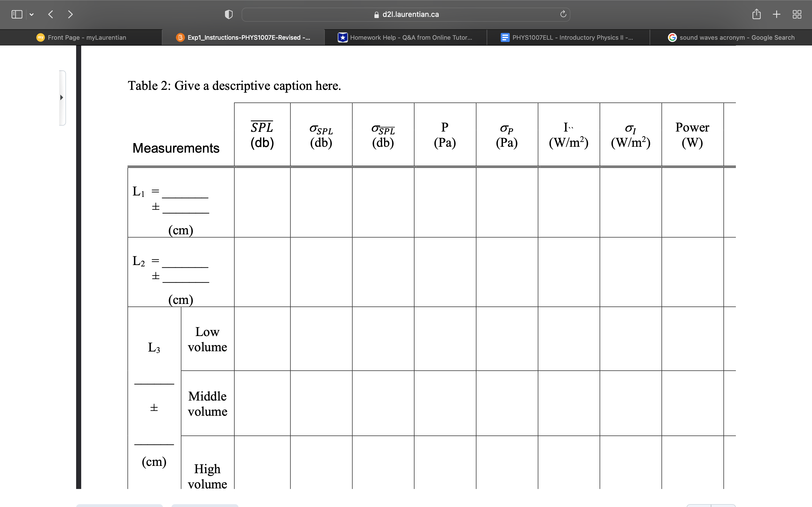The width and height of the screenshot is (812, 507).
Task: Go forward to the next page
Action: [70, 14]
